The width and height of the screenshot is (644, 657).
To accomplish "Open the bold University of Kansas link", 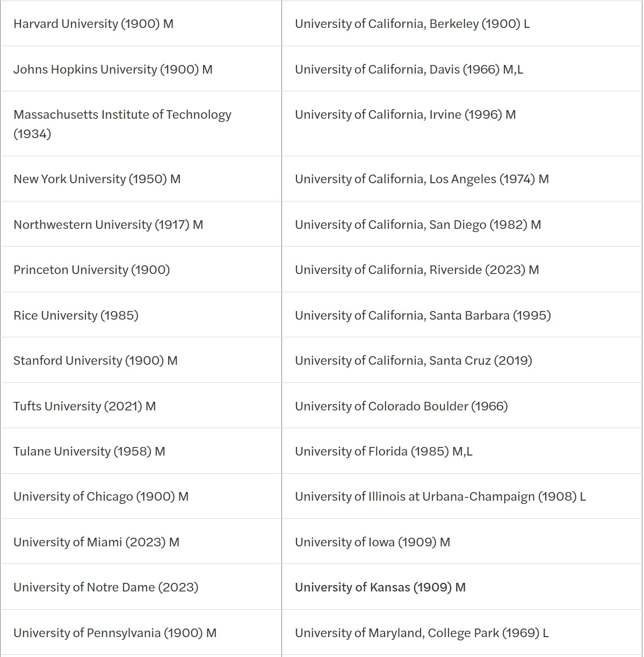I will [x=380, y=587].
